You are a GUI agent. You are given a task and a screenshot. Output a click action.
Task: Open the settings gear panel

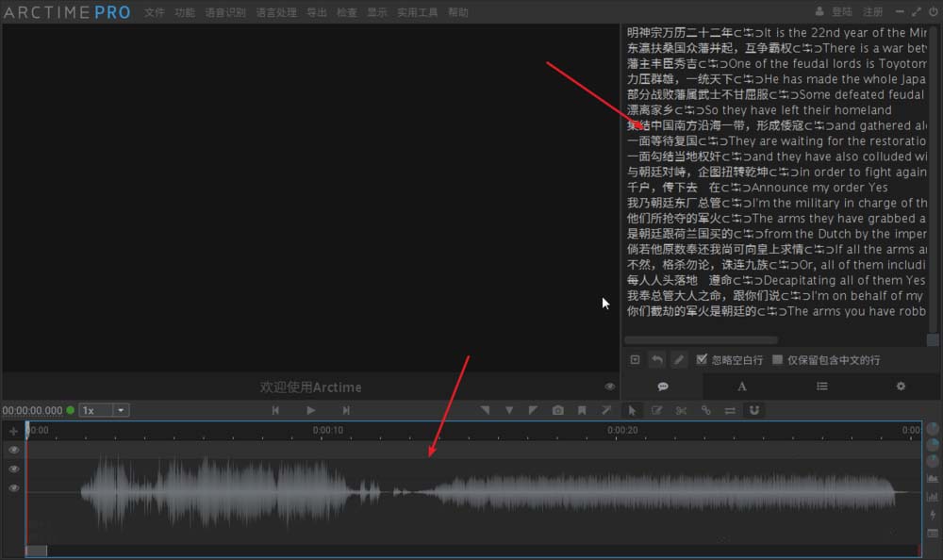tap(901, 387)
